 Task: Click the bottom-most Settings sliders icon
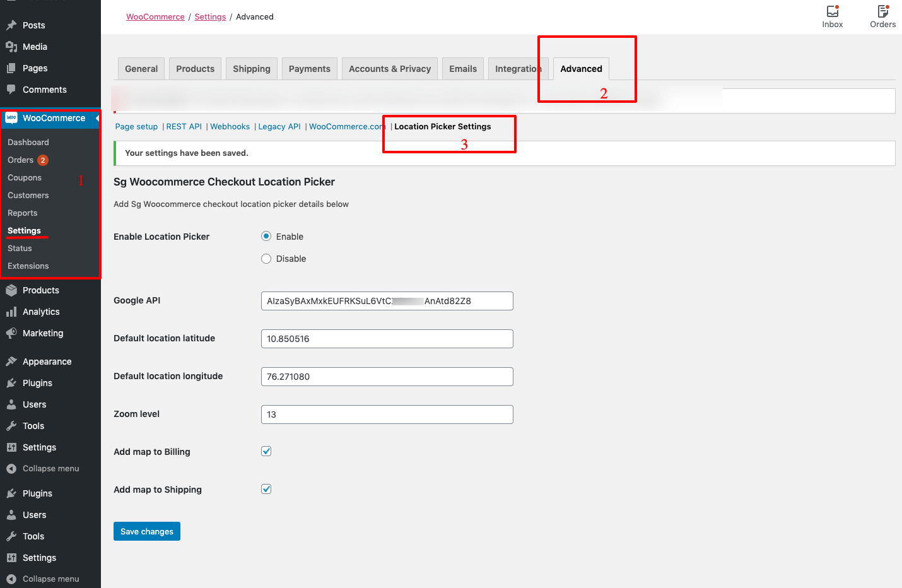pyautogui.click(x=11, y=558)
